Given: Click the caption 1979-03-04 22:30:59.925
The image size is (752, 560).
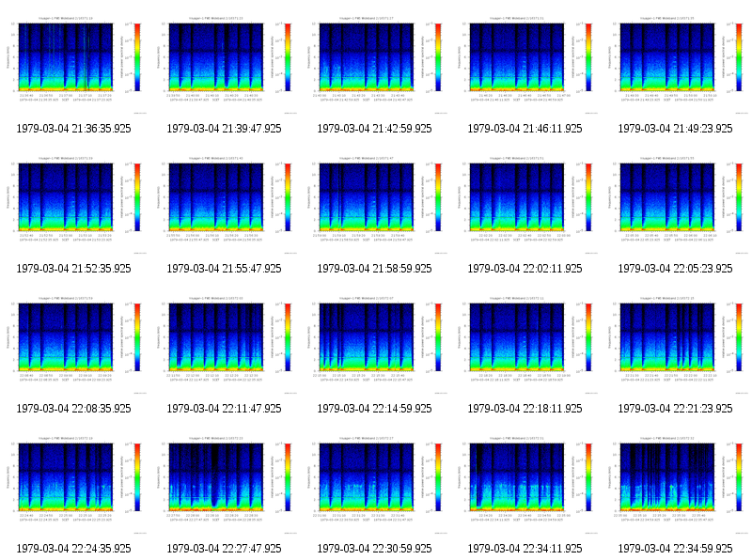Looking at the screenshot, I should pos(374,549).
